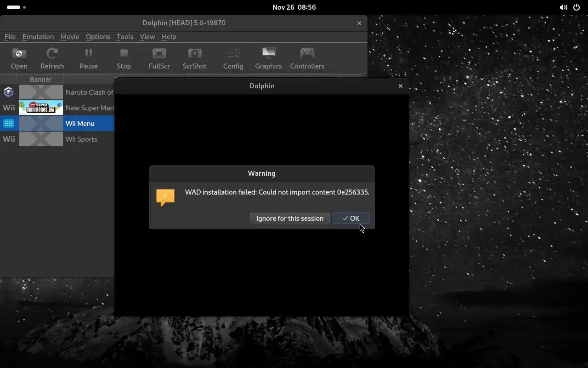588x368 pixels.
Task: Open the Emulation menu
Action: point(38,37)
